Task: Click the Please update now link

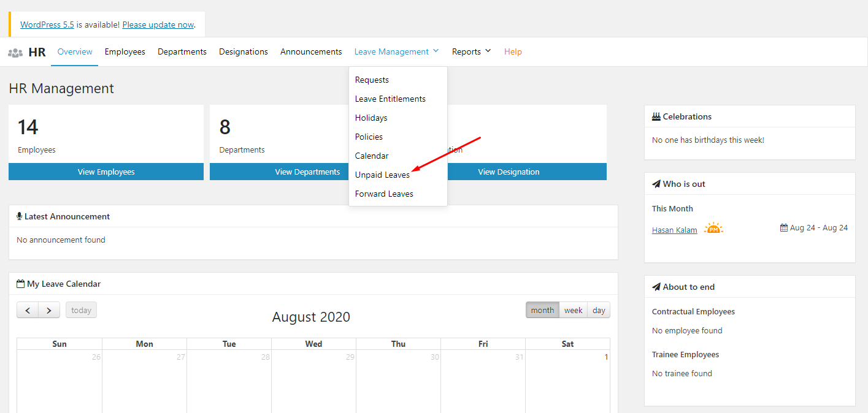Action: pos(158,25)
